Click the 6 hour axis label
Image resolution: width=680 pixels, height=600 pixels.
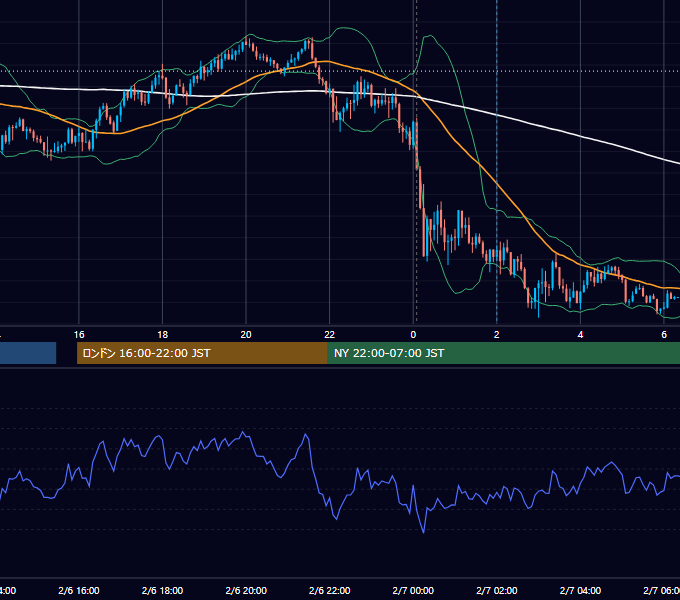(664, 335)
